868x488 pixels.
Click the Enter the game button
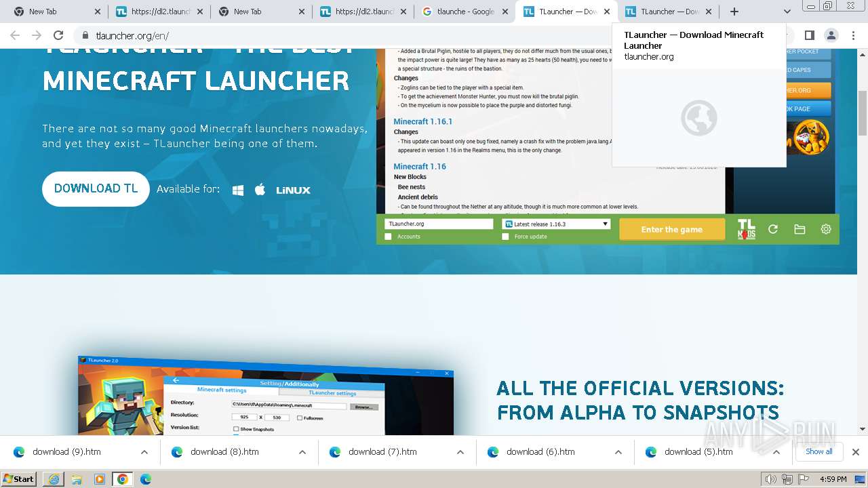coord(671,229)
